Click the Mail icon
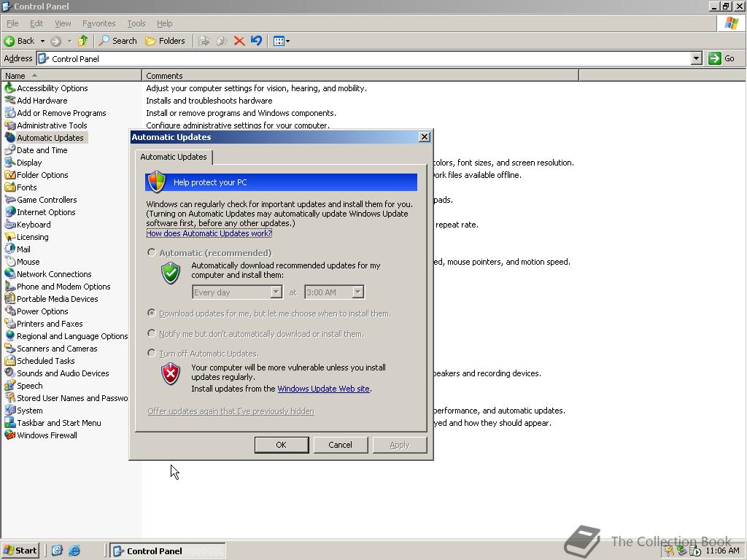Screen dimensions: 747x560 click(x=9, y=249)
